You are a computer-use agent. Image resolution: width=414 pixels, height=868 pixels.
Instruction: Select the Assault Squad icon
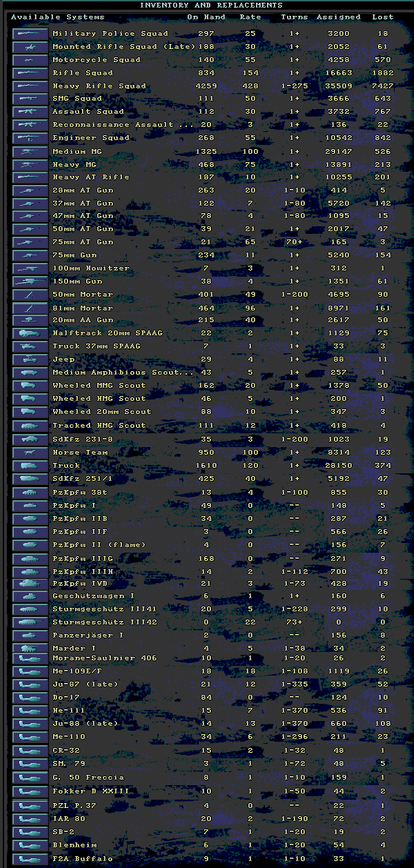pos(30,111)
